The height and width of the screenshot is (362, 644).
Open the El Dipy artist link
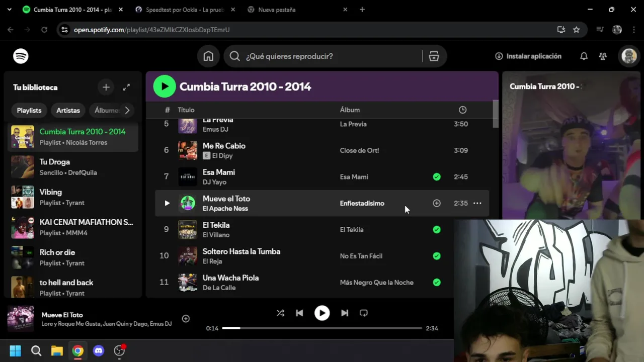[222, 156]
